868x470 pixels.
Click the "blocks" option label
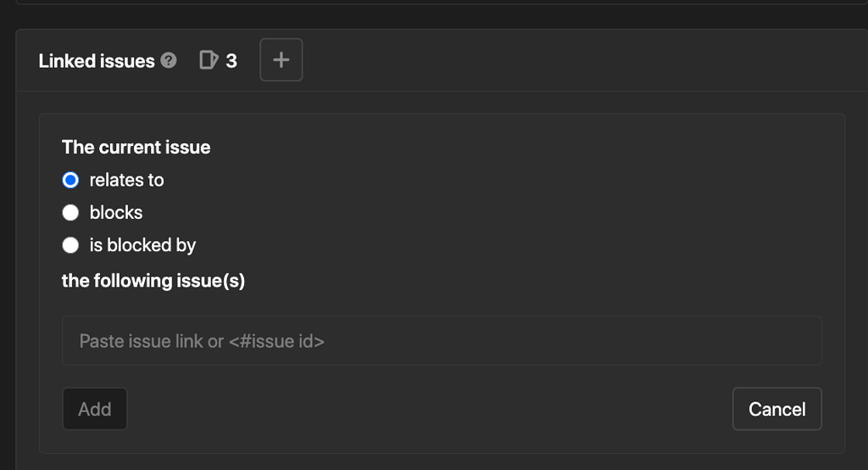tap(116, 212)
